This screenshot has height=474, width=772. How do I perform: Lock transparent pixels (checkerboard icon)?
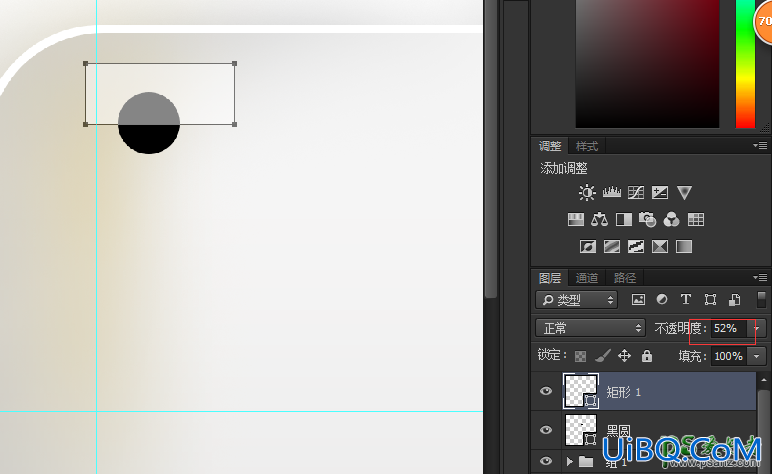(580, 356)
